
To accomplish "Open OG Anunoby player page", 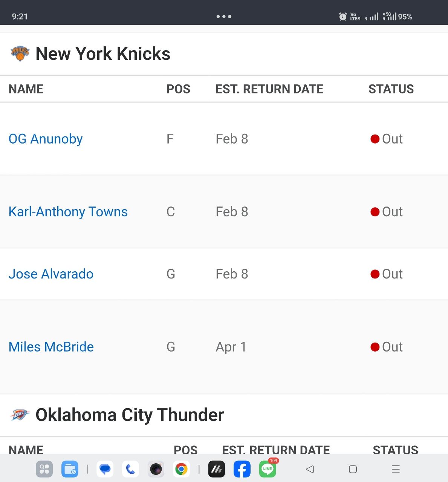I will coord(46,139).
